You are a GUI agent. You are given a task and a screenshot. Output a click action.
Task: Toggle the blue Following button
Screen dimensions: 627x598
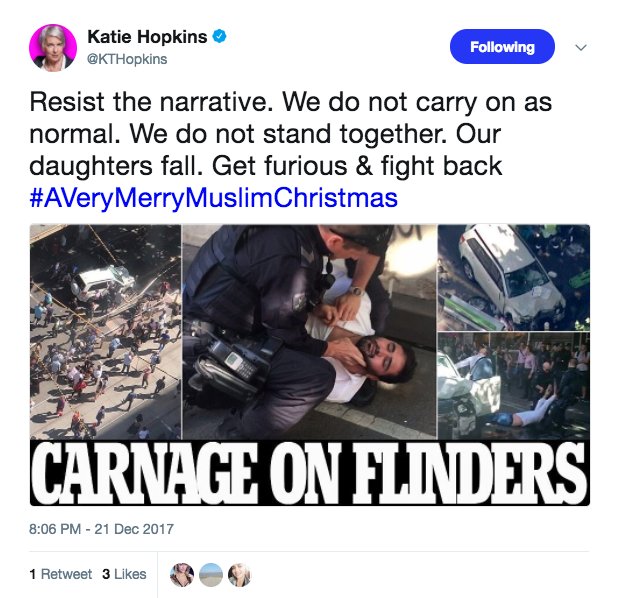[x=502, y=47]
